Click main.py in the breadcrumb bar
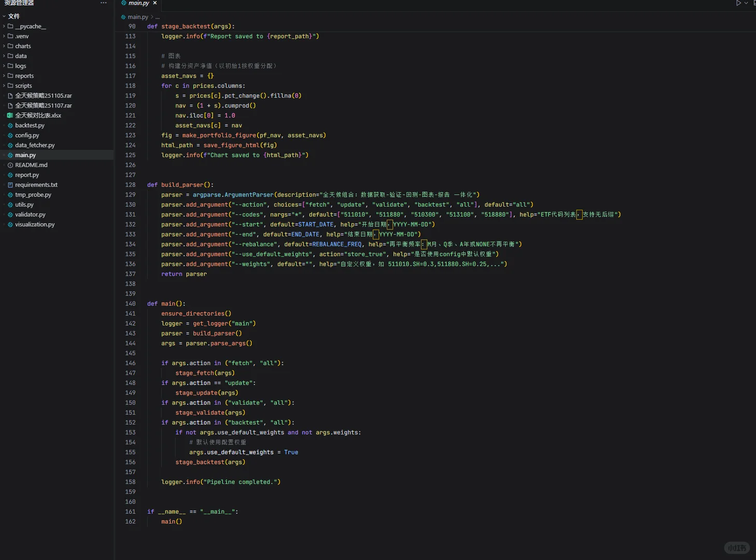756x560 pixels. pyautogui.click(x=138, y=17)
